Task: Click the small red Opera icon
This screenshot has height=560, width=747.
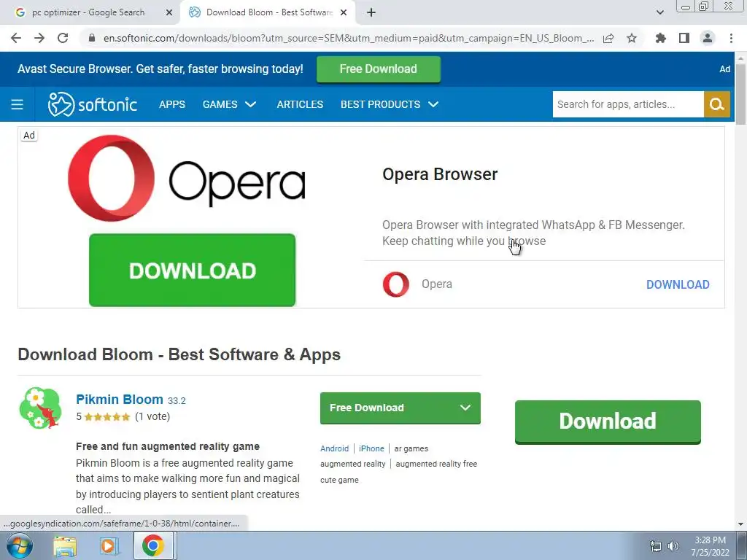Action: click(x=396, y=284)
